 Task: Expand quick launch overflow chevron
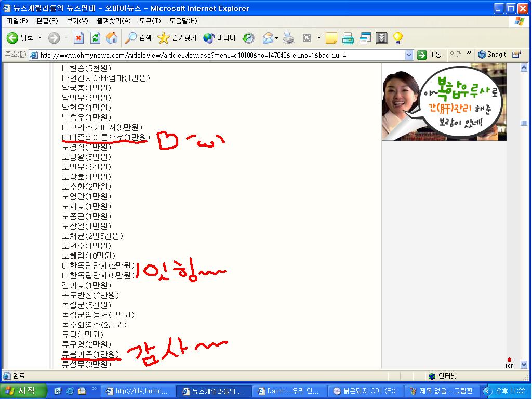[x=95, y=389]
